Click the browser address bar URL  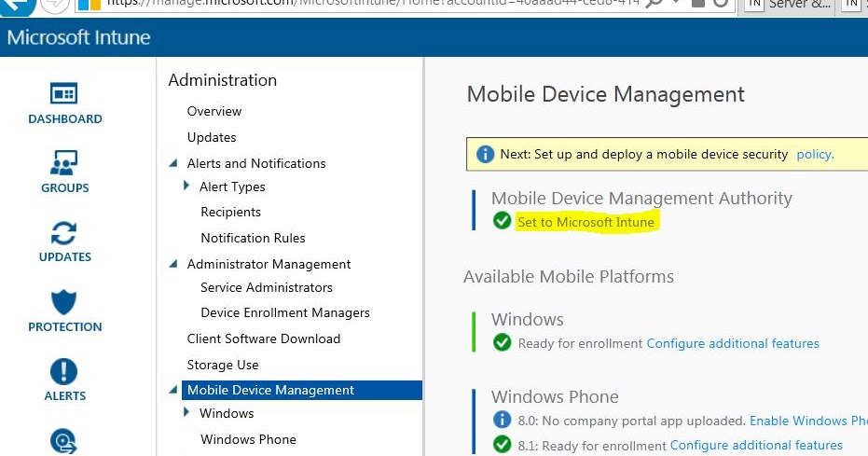[x=373, y=3]
